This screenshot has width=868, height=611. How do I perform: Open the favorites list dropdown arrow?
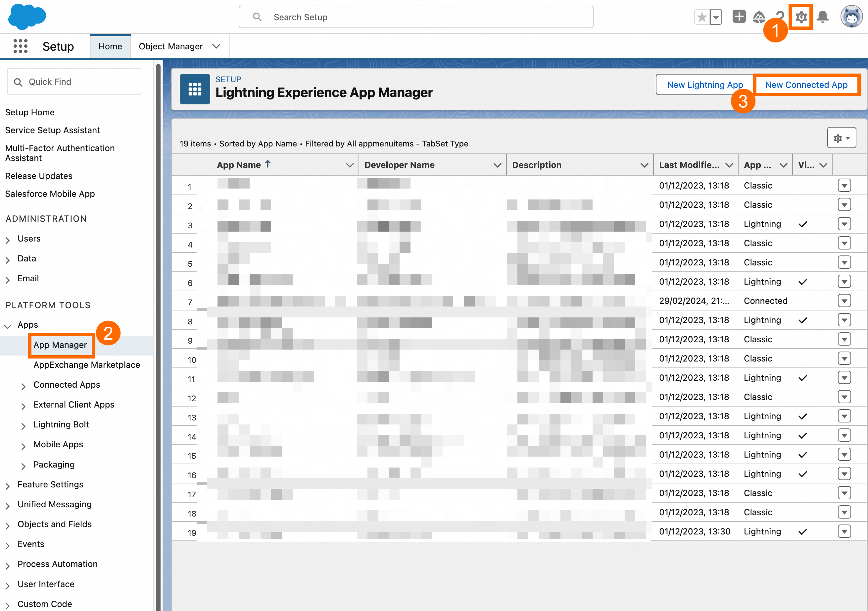tap(716, 17)
